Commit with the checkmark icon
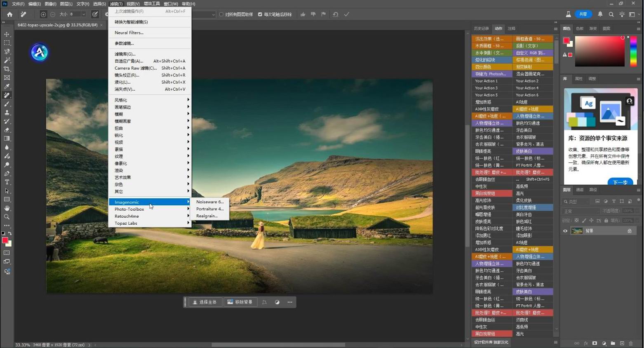Screen dimensions: 644x348 [347, 14]
